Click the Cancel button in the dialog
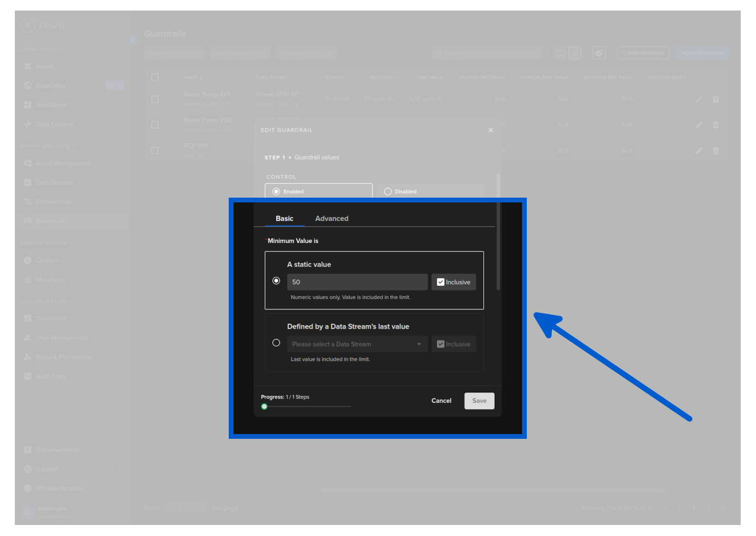The height and width of the screenshot is (536, 756). [441, 401]
